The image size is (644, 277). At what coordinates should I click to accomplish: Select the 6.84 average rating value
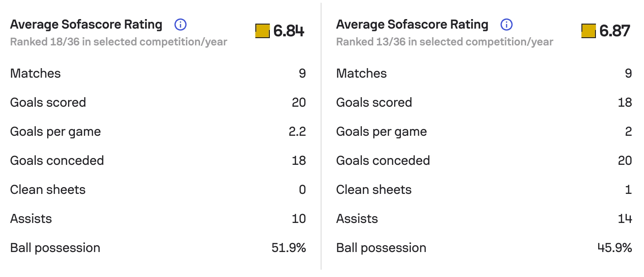pos(289,31)
